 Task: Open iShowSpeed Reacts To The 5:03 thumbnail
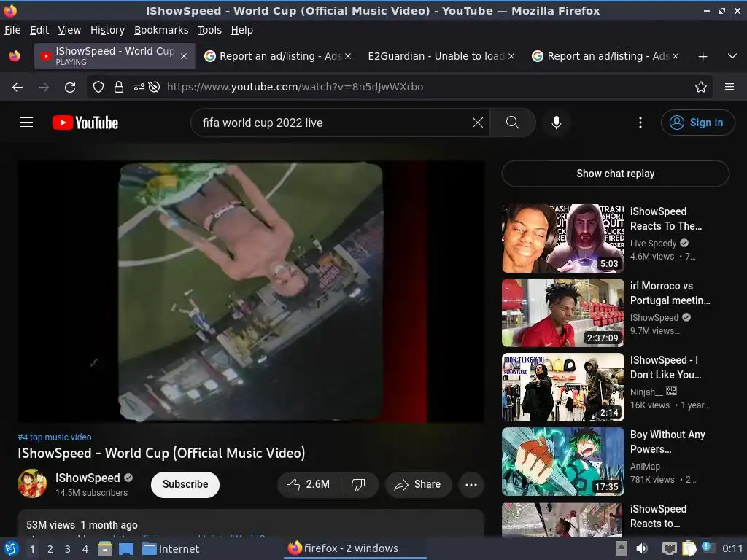(x=563, y=238)
